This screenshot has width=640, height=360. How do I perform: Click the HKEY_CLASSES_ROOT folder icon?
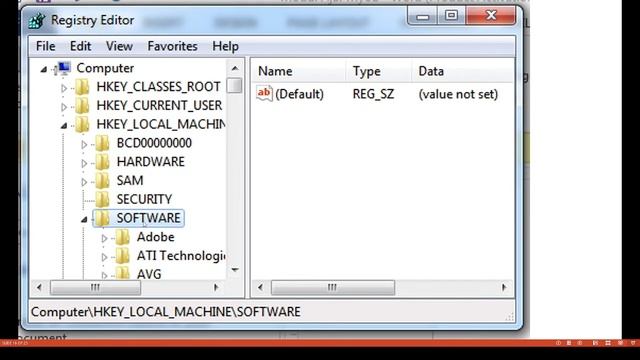(82, 87)
